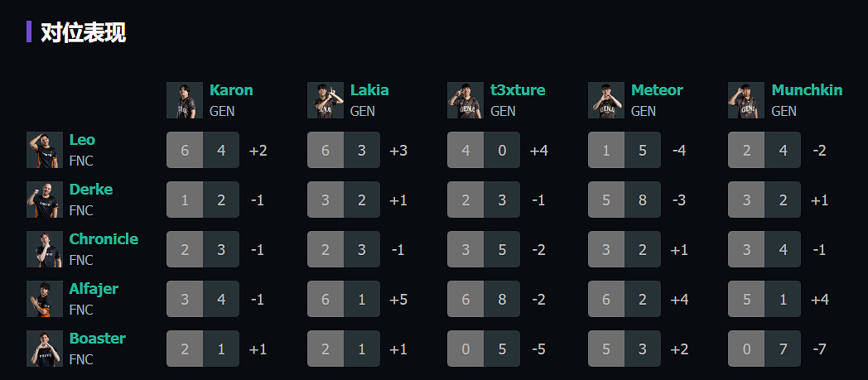The width and height of the screenshot is (868, 380).
Task: Open Alfajer's profile name link
Action: point(94,289)
